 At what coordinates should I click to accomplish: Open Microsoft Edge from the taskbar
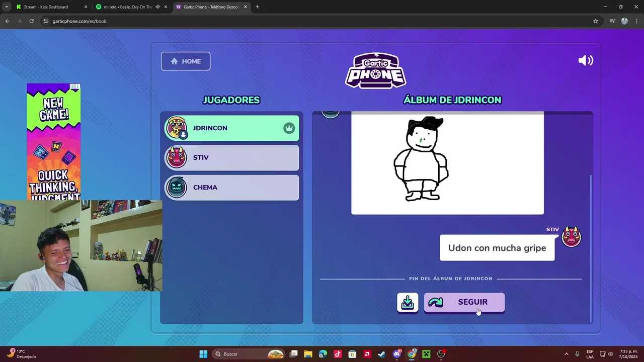(323, 354)
